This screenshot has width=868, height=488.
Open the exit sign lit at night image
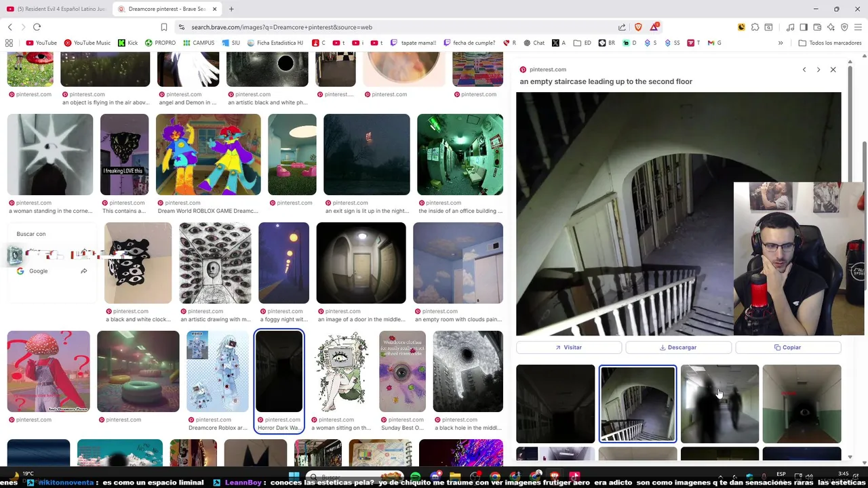(x=367, y=155)
